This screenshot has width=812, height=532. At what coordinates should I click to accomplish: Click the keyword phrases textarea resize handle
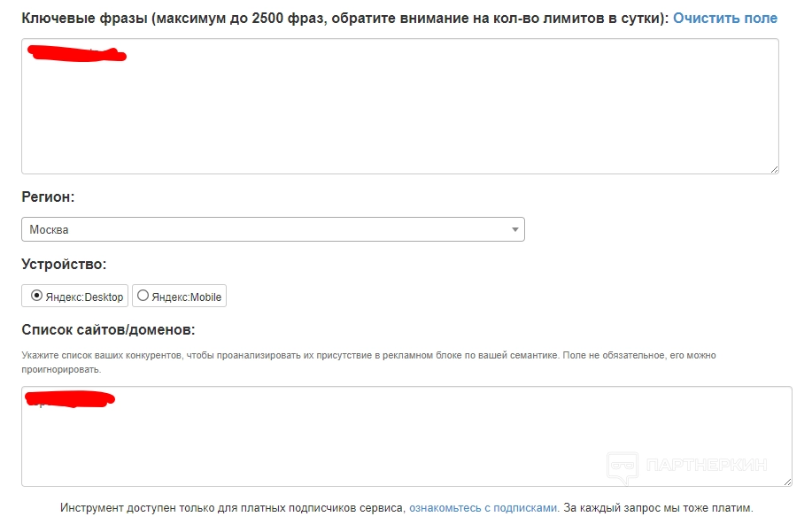[774, 168]
